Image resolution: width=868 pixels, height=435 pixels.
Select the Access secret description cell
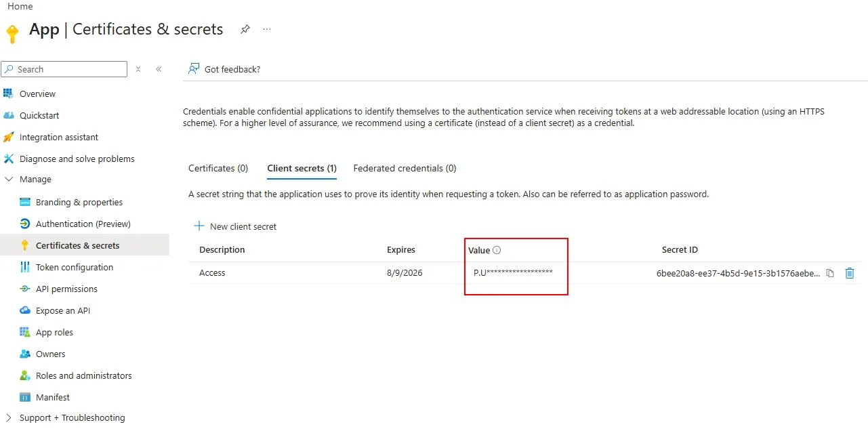coord(212,272)
